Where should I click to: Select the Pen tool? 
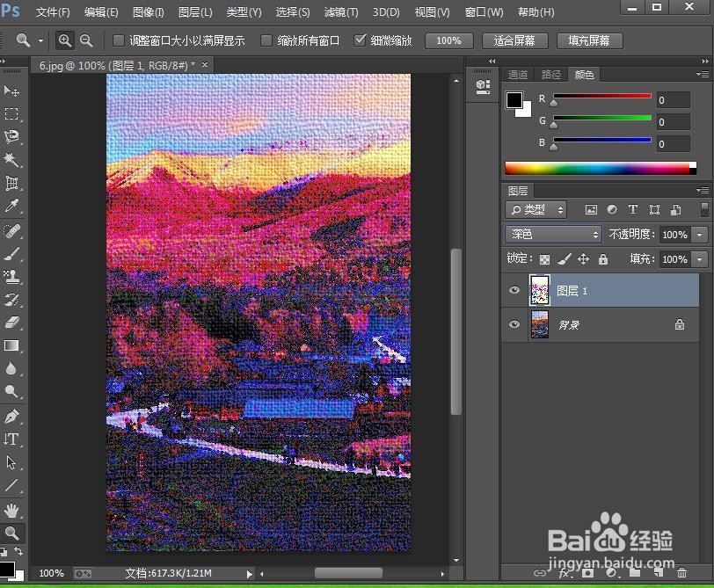tap(11, 416)
